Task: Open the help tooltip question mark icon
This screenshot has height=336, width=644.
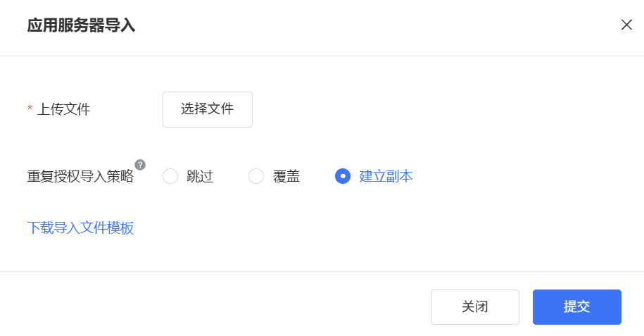Action: (140, 165)
